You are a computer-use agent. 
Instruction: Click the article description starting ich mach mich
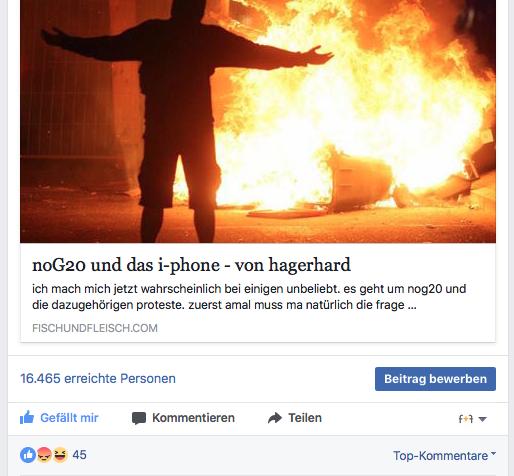pyautogui.click(x=249, y=297)
